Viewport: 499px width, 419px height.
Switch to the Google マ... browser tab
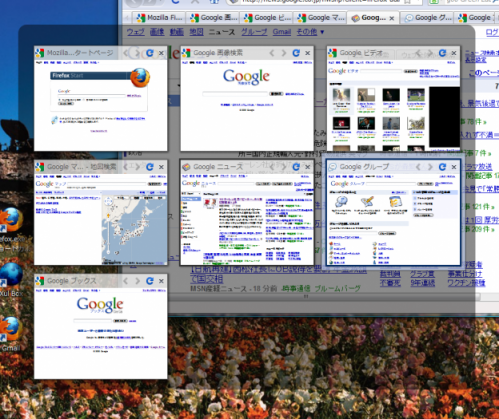pos(320,17)
